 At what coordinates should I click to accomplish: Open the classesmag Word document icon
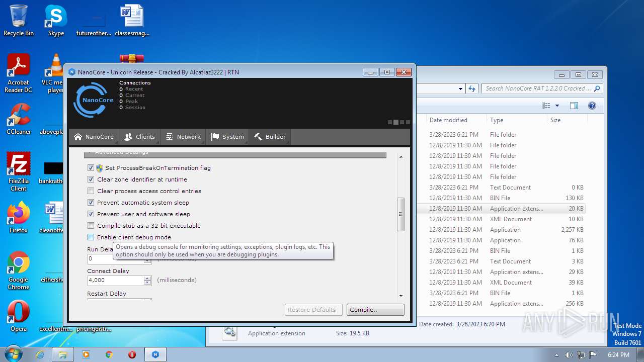point(132,20)
